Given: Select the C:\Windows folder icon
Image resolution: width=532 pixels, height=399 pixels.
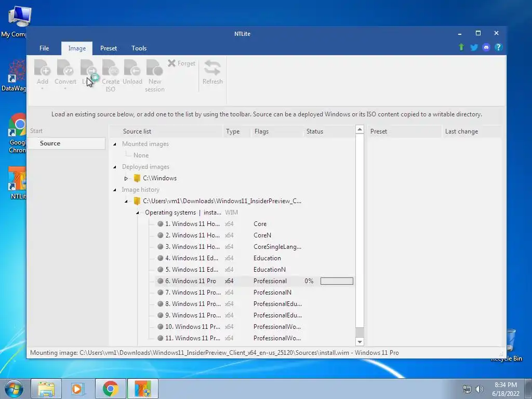Looking at the screenshot, I should click(137, 178).
